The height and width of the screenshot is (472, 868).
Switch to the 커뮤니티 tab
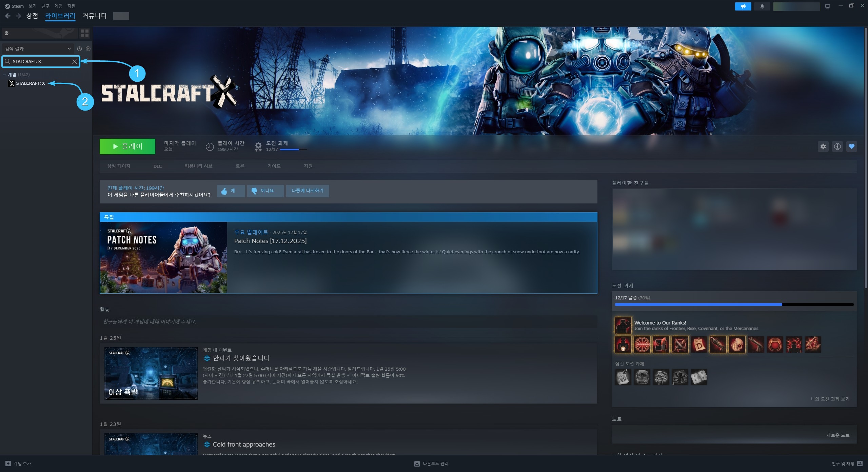(x=94, y=16)
